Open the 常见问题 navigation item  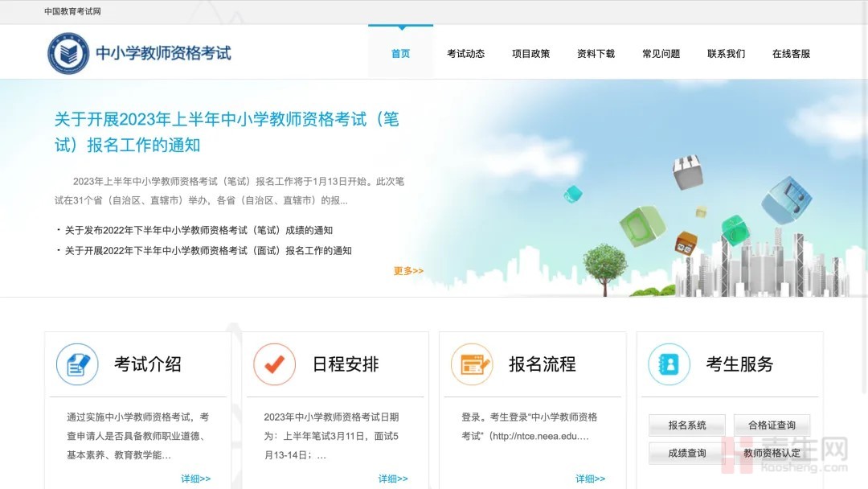pyautogui.click(x=661, y=54)
